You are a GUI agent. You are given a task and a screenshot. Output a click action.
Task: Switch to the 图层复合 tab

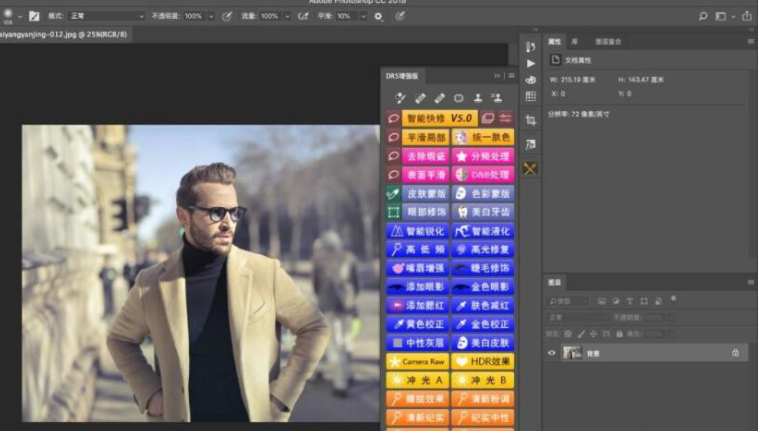(608, 42)
